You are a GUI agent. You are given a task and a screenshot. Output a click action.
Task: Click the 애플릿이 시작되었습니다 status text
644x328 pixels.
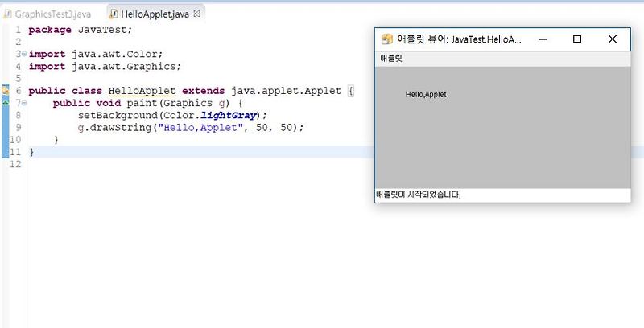418,195
